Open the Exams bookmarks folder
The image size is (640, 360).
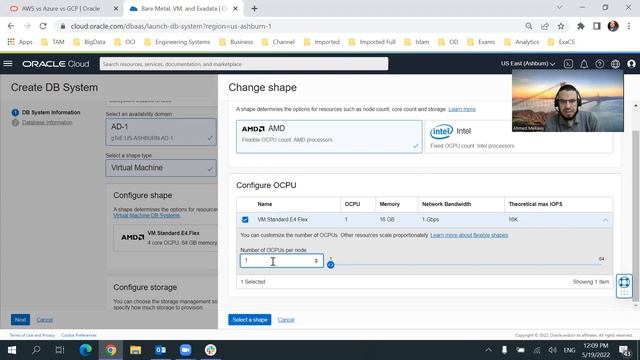coord(481,42)
